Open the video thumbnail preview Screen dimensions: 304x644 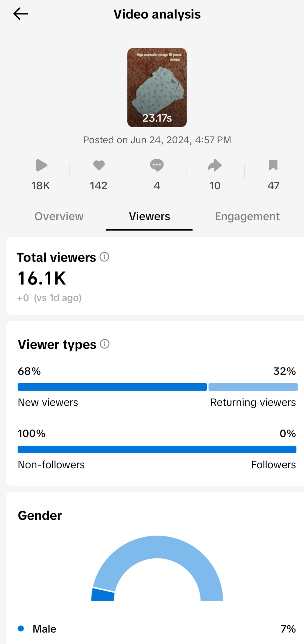click(x=157, y=87)
